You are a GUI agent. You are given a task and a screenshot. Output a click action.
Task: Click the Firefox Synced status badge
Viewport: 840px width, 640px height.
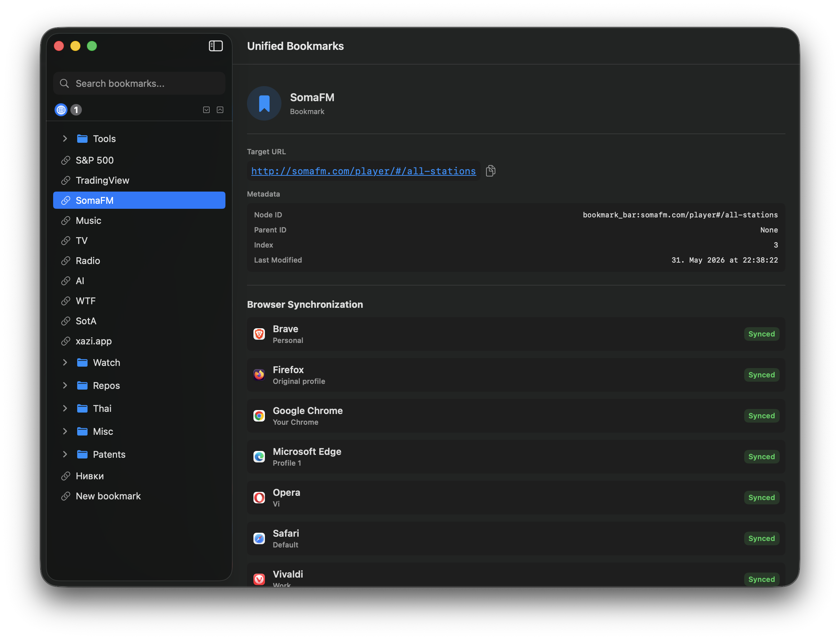tap(761, 375)
